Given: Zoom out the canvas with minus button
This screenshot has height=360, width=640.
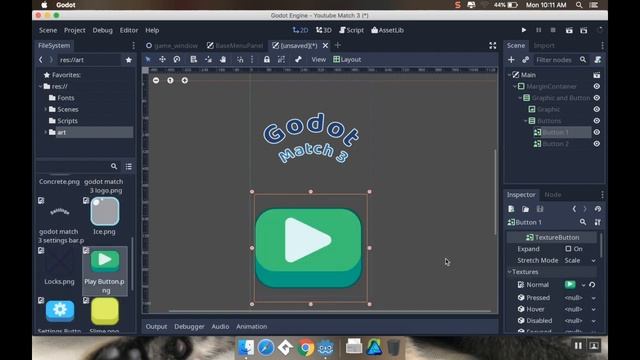Looking at the screenshot, I should pyautogui.click(x=156, y=80).
